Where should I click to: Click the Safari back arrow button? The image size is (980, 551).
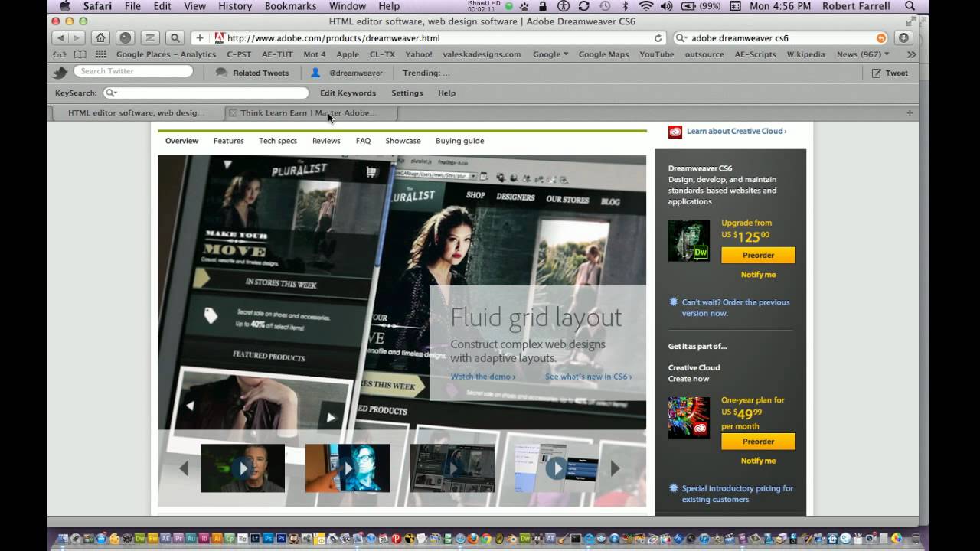pos(60,37)
